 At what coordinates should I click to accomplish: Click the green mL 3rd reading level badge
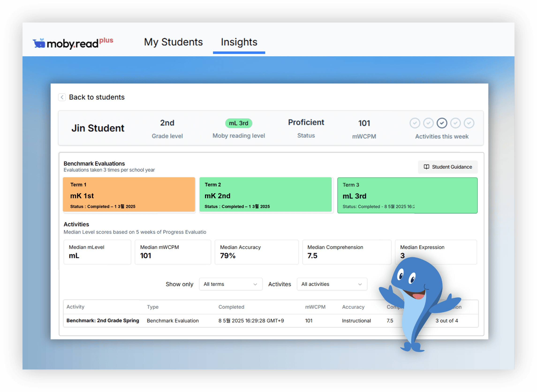pos(239,123)
